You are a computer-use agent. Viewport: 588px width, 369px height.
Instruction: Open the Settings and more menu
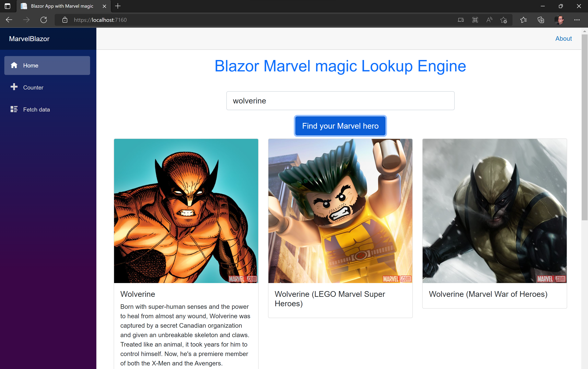point(577,20)
